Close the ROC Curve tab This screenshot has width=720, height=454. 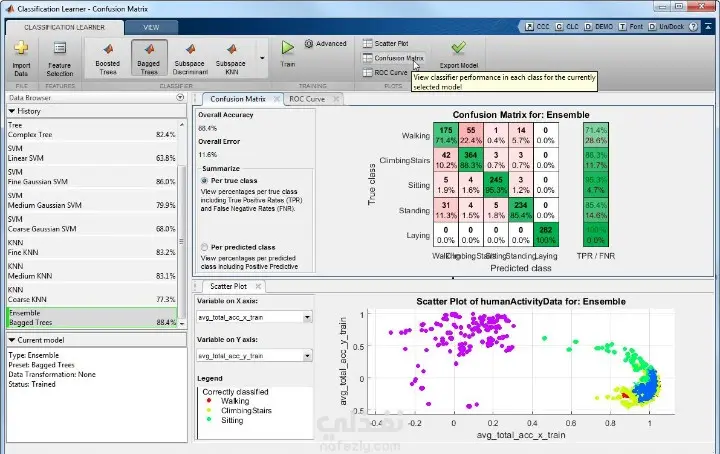click(336, 99)
